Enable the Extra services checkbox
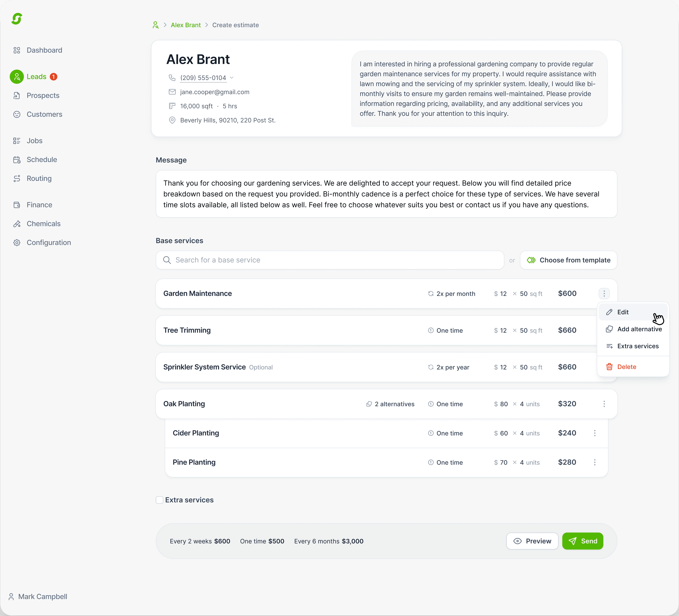 pyautogui.click(x=160, y=500)
